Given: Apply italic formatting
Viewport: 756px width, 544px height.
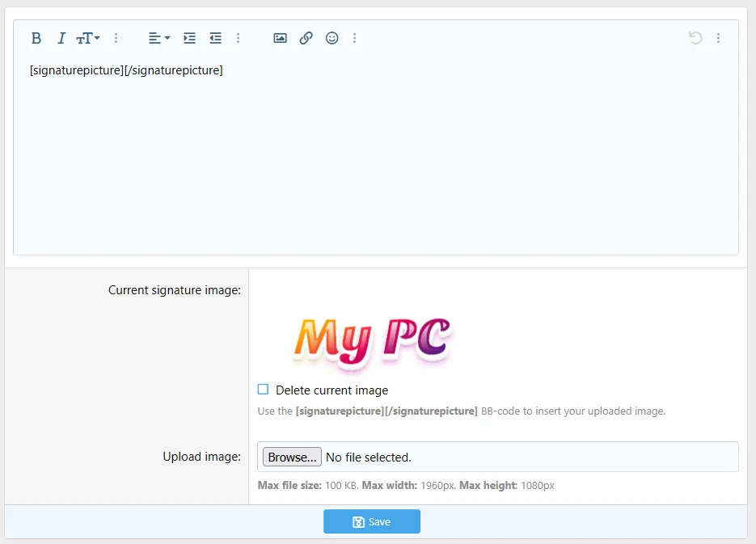Looking at the screenshot, I should click(x=61, y=38).
